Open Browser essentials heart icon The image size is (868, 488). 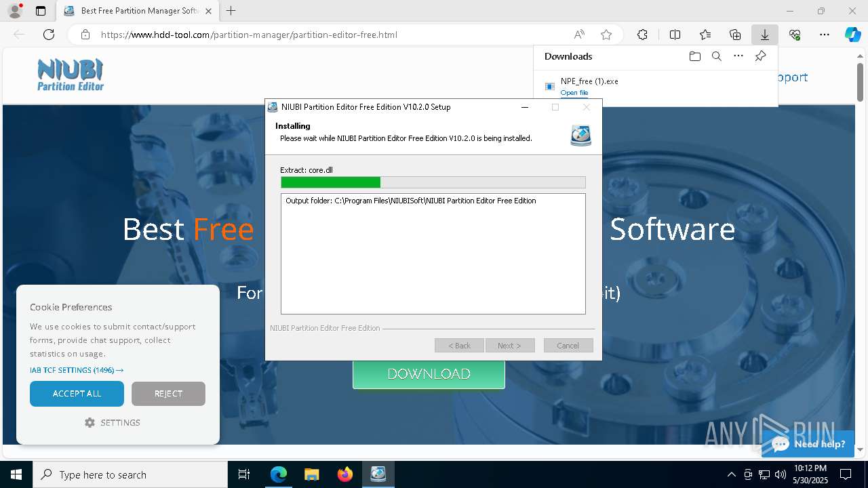tap(795, 35)
